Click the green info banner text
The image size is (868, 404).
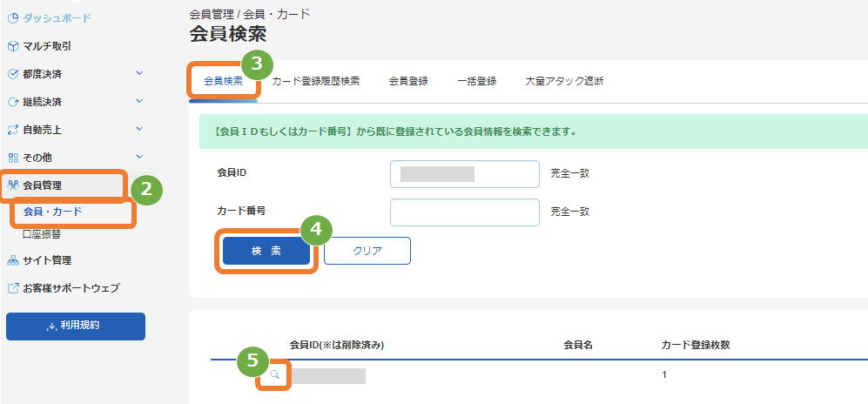pyautogui.click(x=394, y=132)
